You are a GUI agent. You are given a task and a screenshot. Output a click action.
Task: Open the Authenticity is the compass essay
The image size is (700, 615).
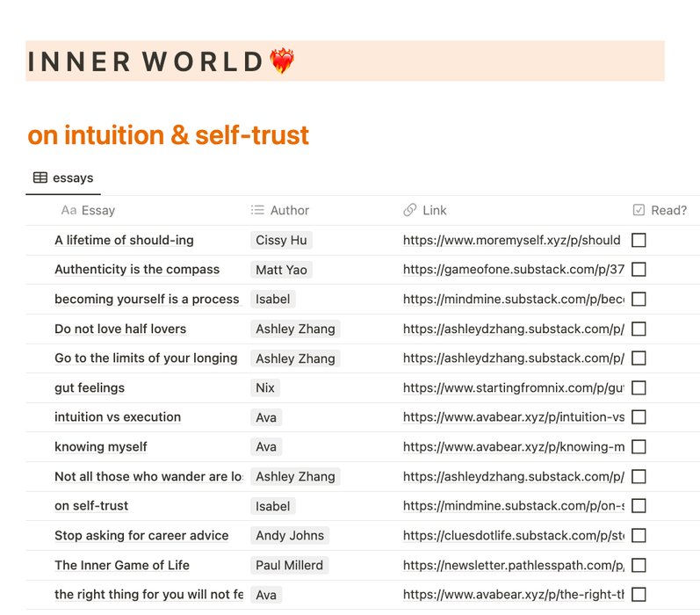137,270
